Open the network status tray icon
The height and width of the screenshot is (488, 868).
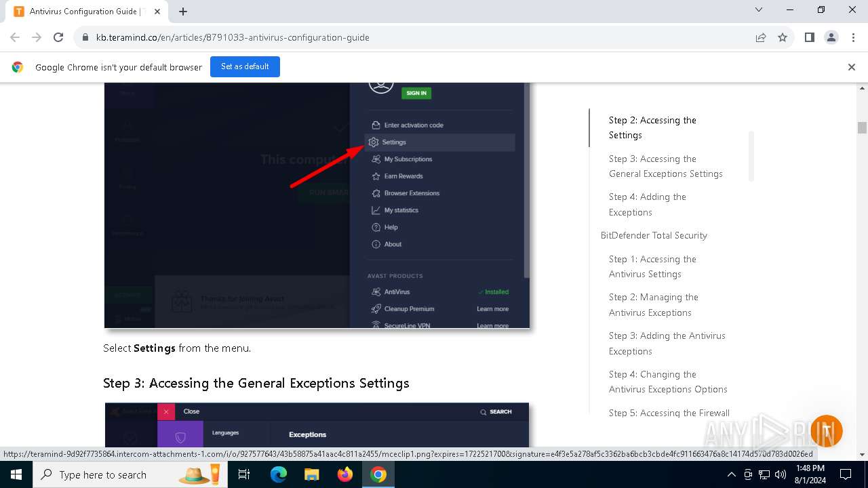point(764,474)
